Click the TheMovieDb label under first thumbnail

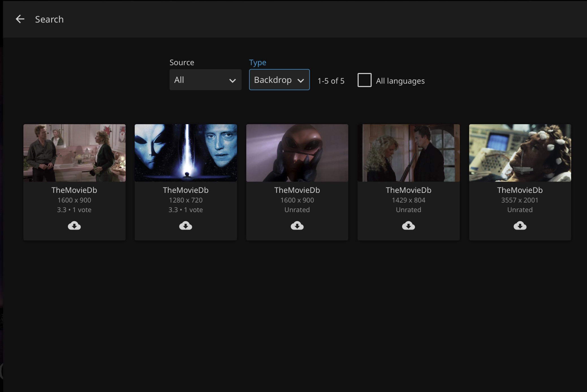pyautogui.click(x=74, y=190)
